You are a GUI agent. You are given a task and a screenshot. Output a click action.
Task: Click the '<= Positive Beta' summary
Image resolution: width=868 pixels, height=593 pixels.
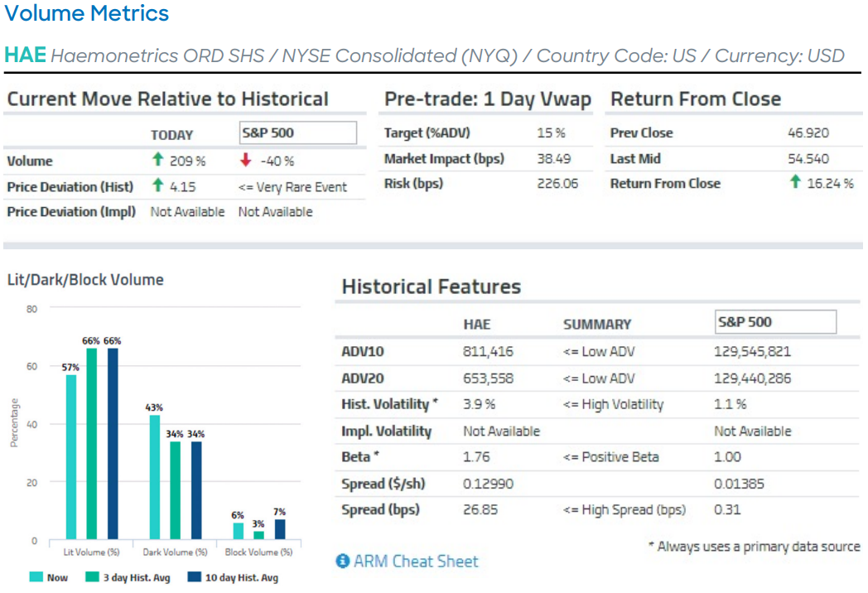click(x=611, y=457)
